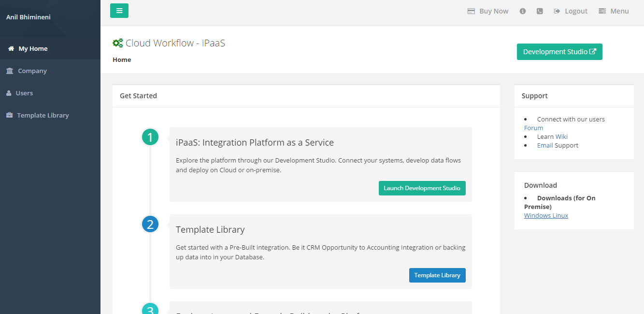Image resolution: width=644 pixels, height=314 pixels.
Task: Click the Windows Linux download link
Action: pos(546,215)
